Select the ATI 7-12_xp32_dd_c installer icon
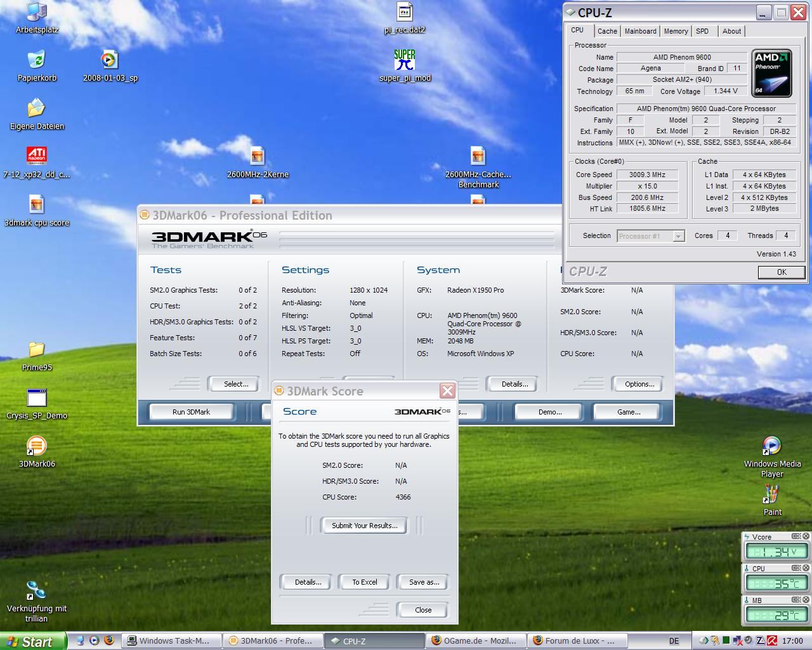The image size is (812, 650). coord(37,162)
